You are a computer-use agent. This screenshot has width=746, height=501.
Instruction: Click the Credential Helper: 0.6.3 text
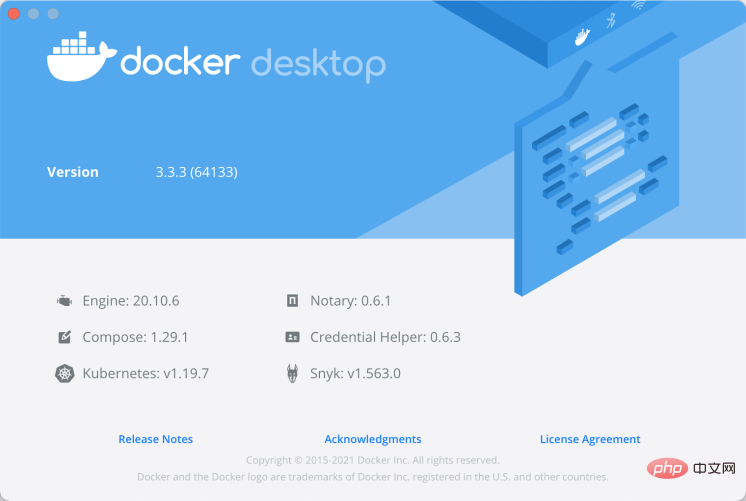point(385,337)
